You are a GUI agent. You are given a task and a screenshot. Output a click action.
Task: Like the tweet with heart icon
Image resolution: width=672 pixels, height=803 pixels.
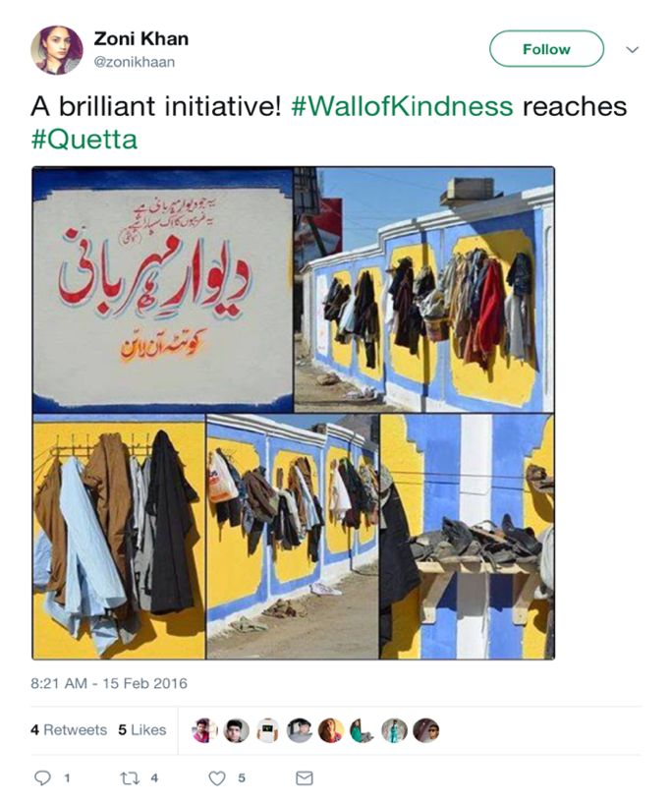click(x=217, y=778)
